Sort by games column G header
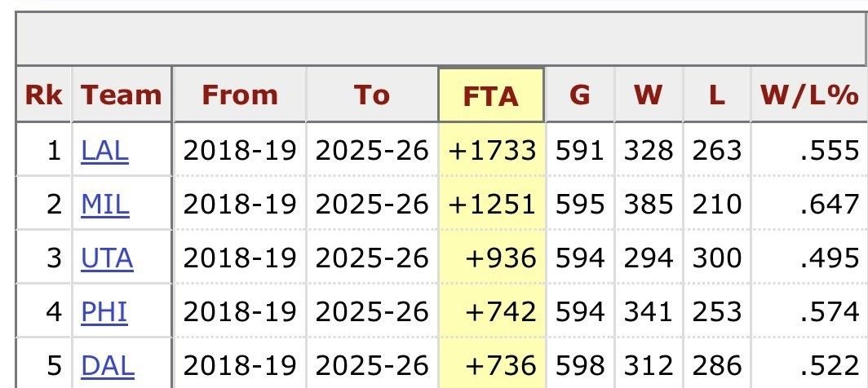The width and height of the screenshot is (868, 388). tap(579, 96)
